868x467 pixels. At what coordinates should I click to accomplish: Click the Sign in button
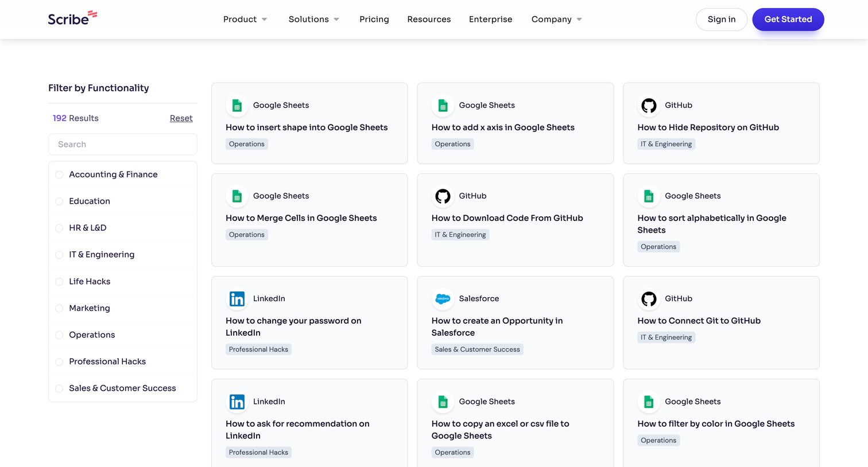pos(722,20)
